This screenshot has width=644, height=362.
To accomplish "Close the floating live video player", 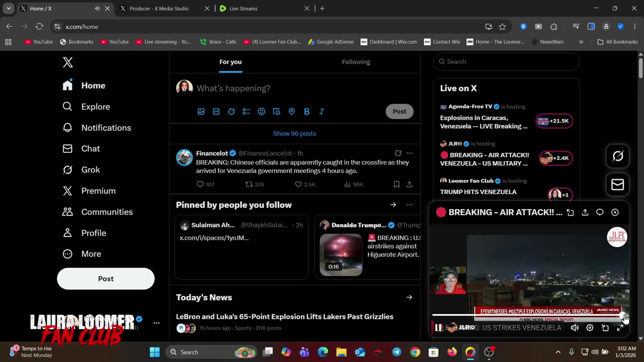I will [615, 213].
